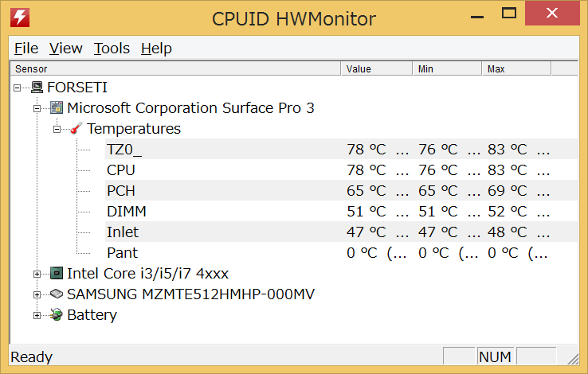Collapse the FORSETI root node
The image size is (588, 374).
coord(18,88)
